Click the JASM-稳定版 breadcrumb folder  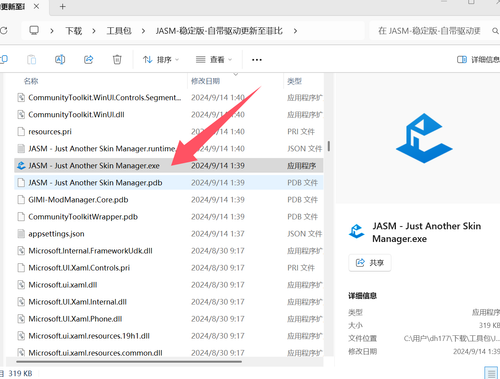tap(219, 31)
